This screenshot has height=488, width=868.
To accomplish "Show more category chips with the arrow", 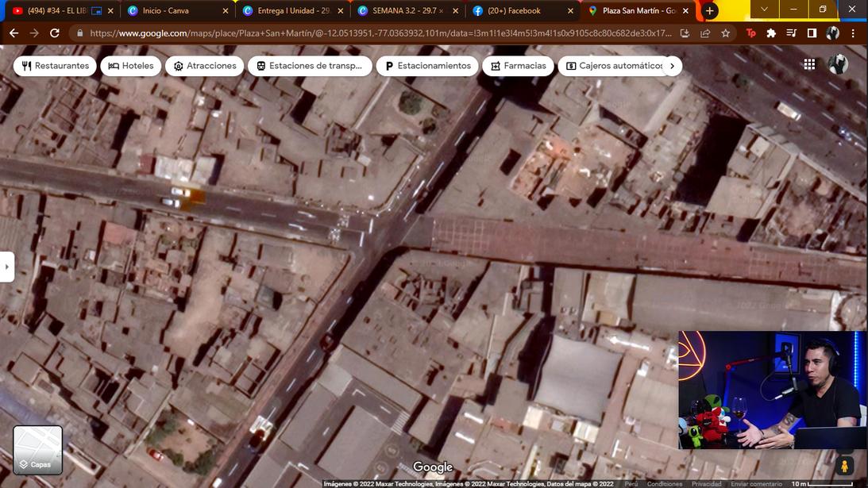I will [x=672, y=66].
